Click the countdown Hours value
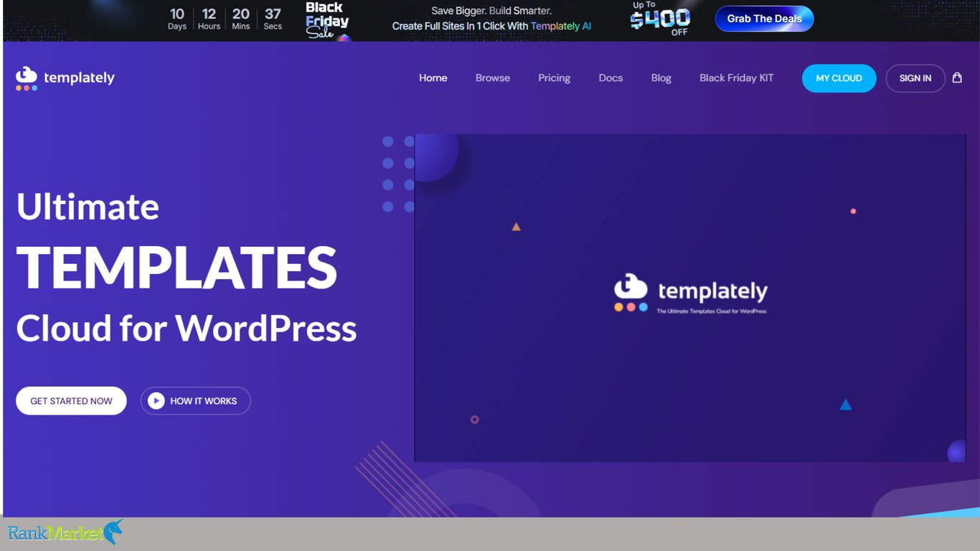This screenshot has width=980, height=551. click(209, 14)
